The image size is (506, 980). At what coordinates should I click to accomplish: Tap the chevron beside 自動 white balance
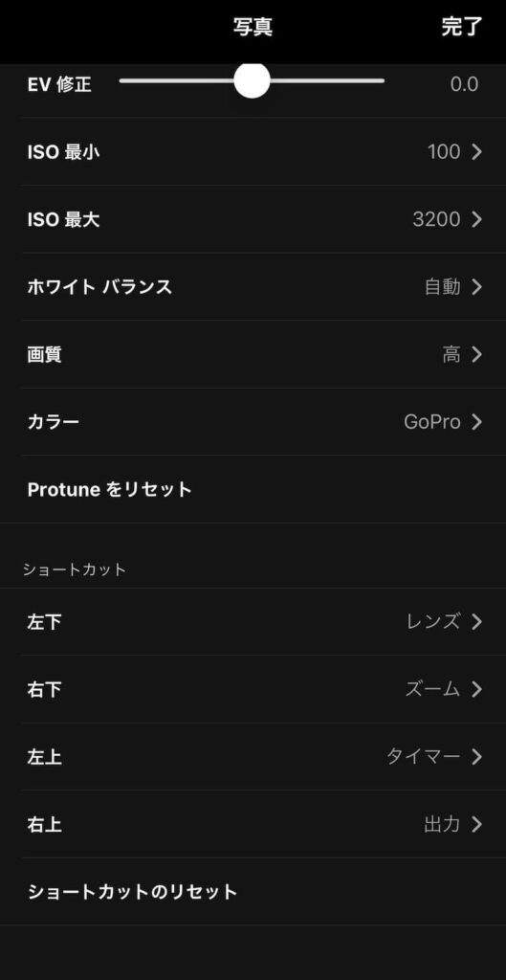click(x=476, y=287)
